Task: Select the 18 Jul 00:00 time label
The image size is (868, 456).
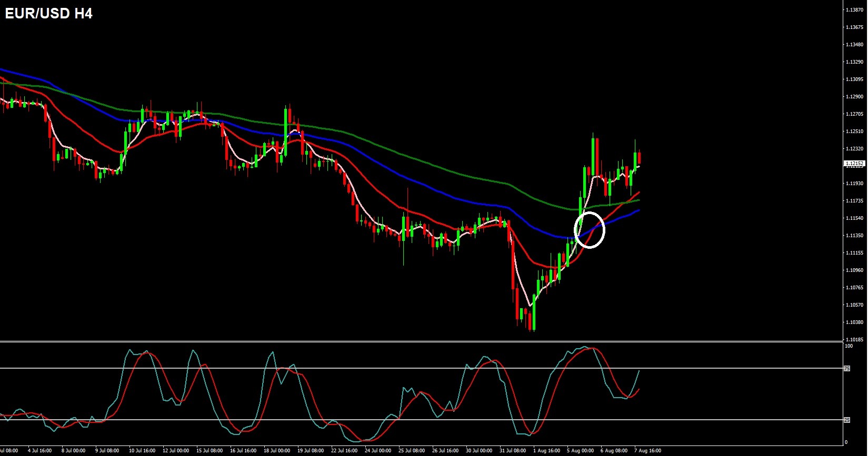Action: point(277,451)
